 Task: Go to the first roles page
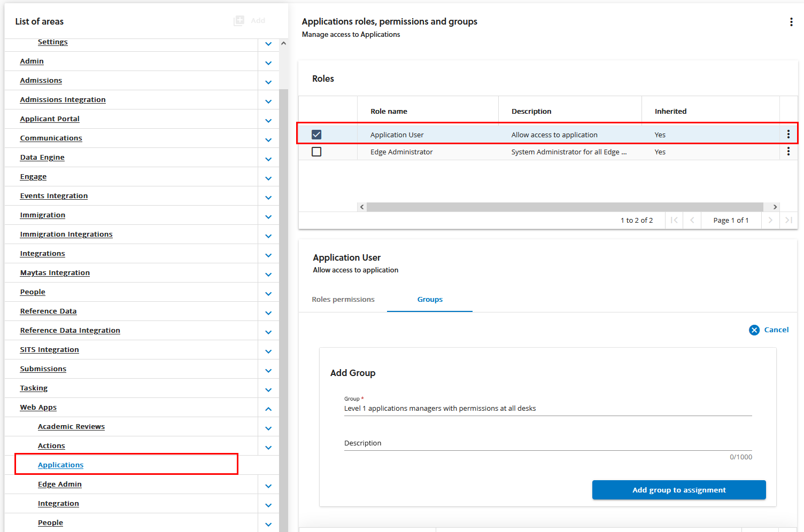(x=674, y=220)
